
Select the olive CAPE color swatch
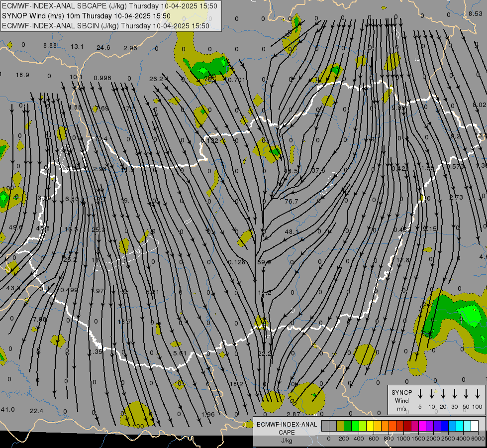click(340, 426)
